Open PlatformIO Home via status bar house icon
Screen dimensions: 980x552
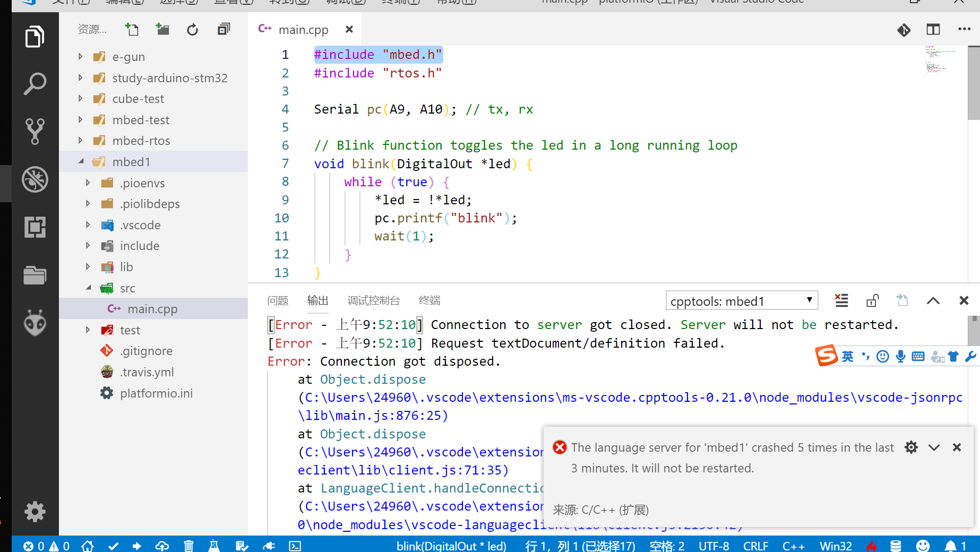point(88,545)
